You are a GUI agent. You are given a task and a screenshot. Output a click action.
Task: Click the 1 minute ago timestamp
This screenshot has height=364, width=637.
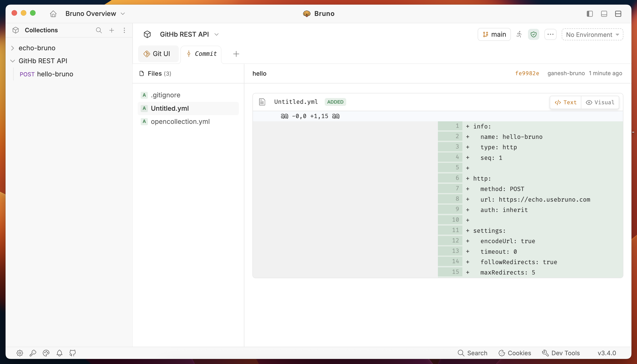605,73
